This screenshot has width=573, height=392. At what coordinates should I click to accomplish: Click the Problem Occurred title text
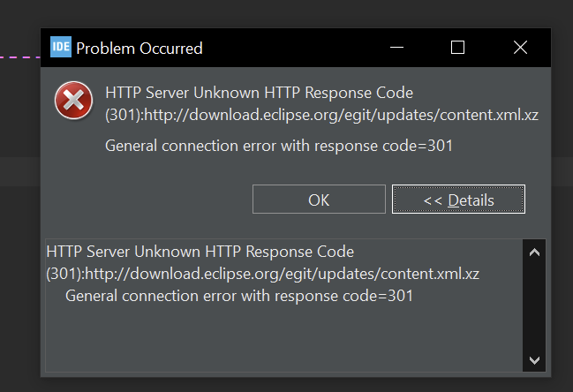tap(139, 48)
